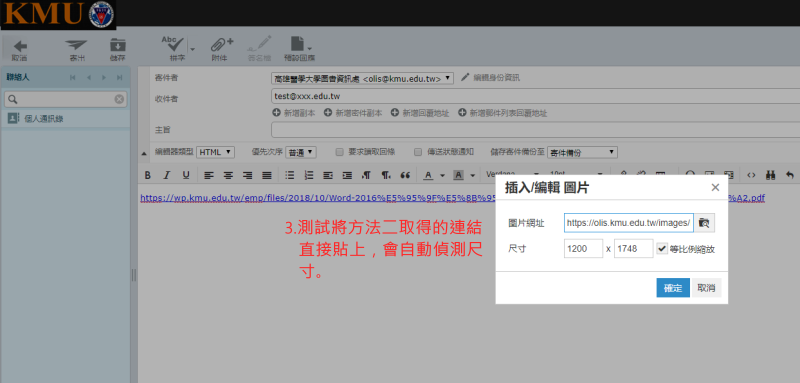The image size is (800, 383).
Task: Click the 圖片網址 image URL field
Action: pyautogui.click(x=629, y=223)
